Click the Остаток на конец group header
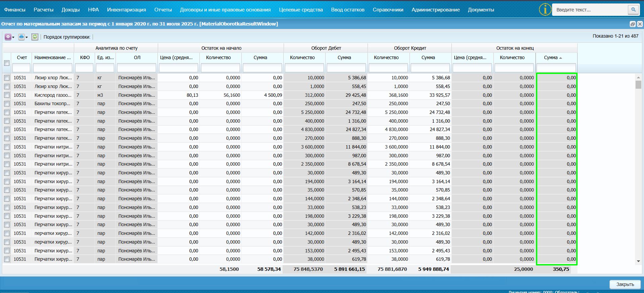This screenshot has width=644, height=293. tap(515, 48)
